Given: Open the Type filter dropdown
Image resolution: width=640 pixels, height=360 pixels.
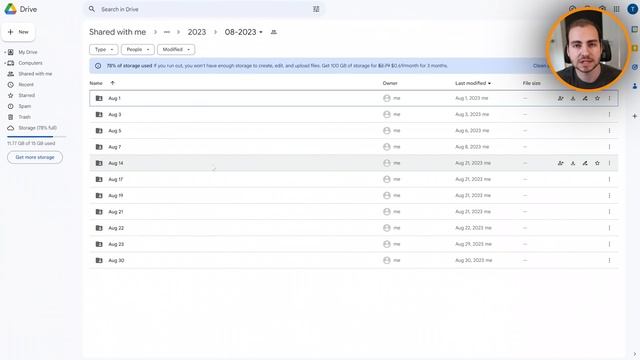Looking at the screenshot, I should (104, 49).
